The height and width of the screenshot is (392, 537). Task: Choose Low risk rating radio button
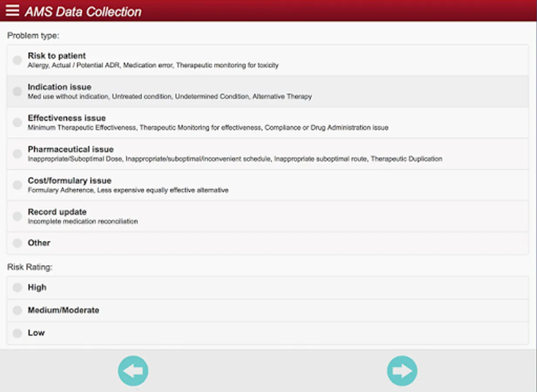click(x=17, y=333)
